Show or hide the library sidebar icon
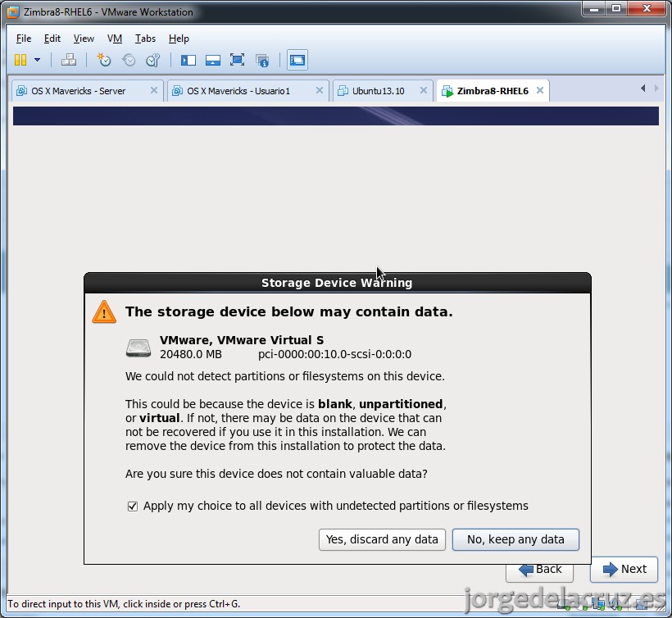 [188, 60]
